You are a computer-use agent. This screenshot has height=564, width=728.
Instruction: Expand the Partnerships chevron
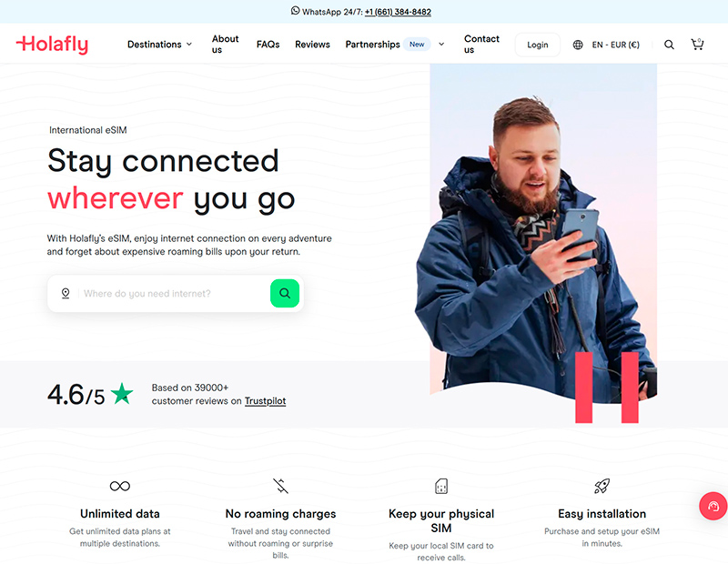[x=441, y=45]
